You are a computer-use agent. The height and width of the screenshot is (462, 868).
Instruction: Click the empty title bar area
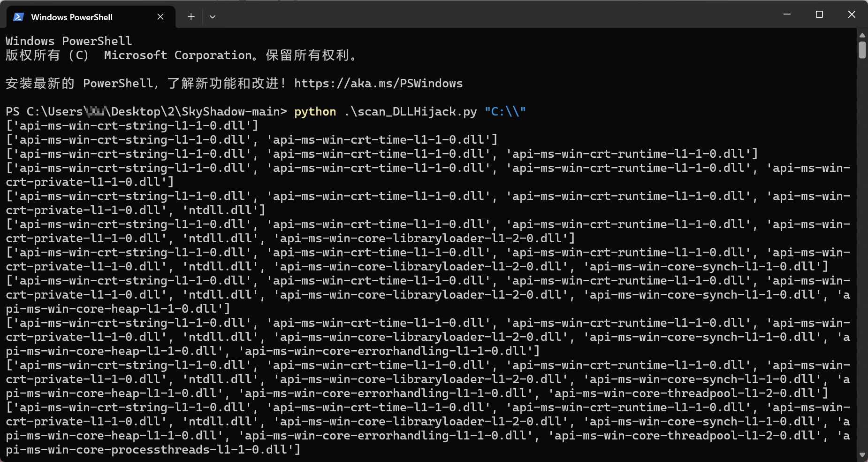(493, 15)
